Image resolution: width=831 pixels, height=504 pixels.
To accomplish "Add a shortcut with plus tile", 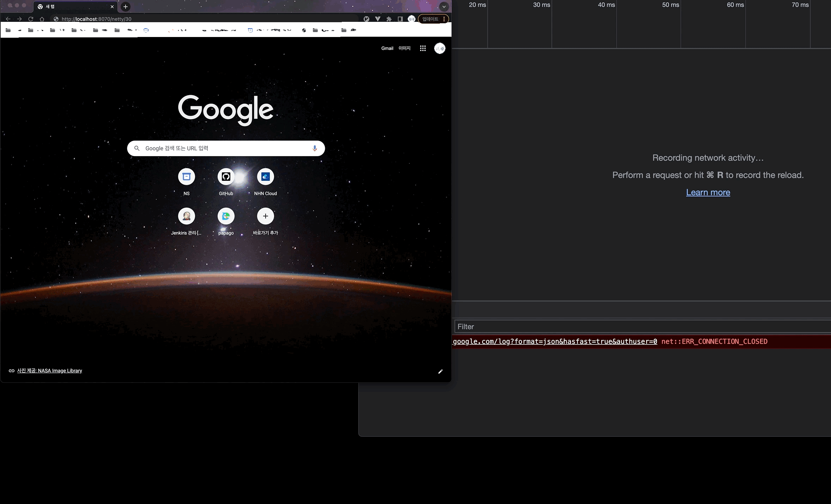I will (265, 216).
